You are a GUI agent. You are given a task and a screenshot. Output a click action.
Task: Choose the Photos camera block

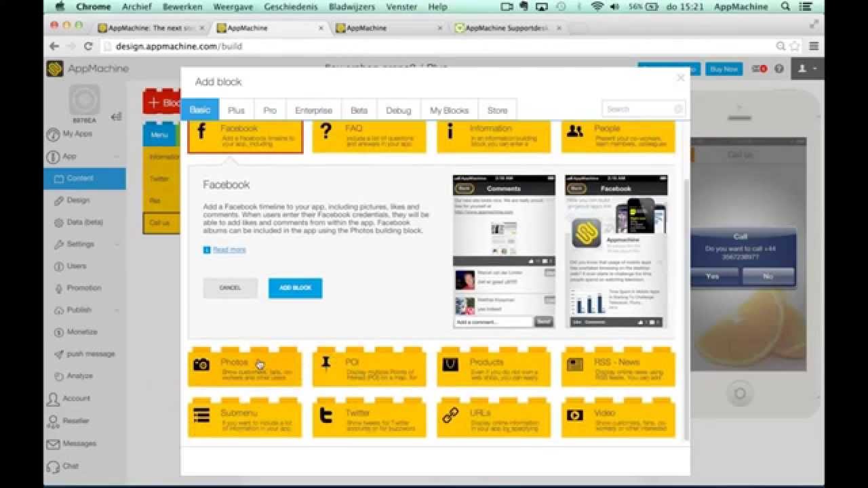click(x=245, y=368)
